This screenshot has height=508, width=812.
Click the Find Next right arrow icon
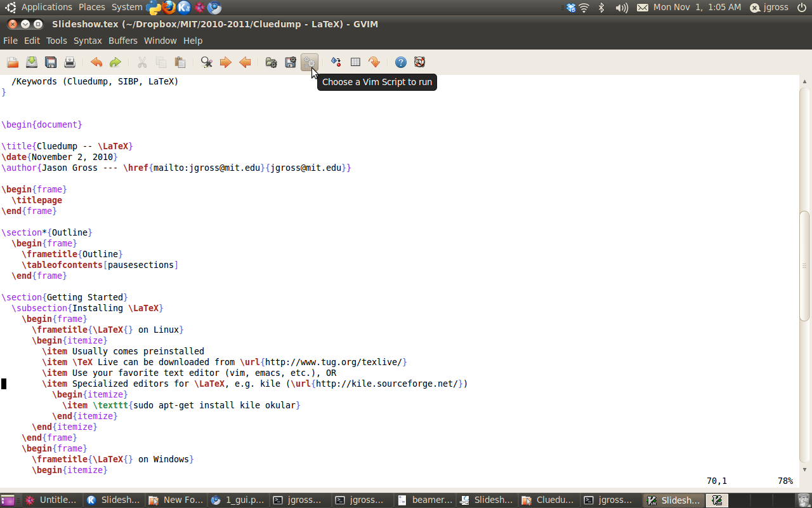click(x=225, y=62)
